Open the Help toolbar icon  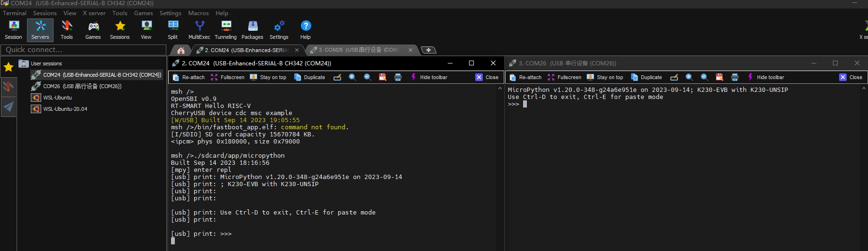pos(306,30)
